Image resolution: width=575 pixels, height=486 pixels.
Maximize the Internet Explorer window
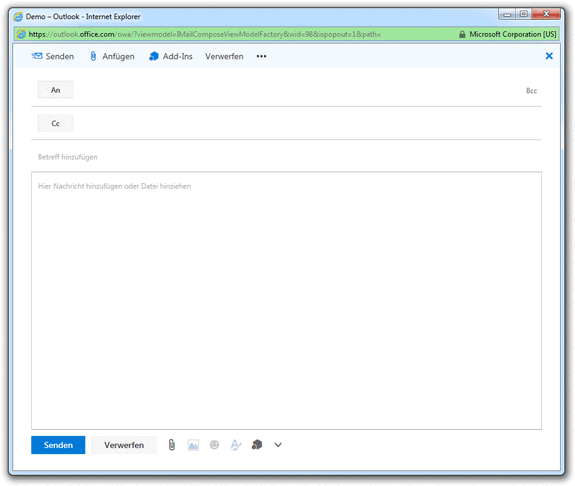[x=524, y=14]
